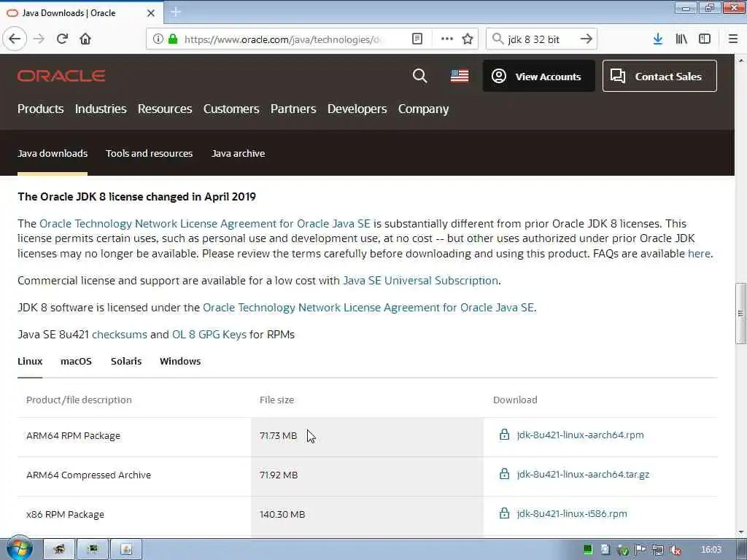
Task: Click the Contact Sales button
Action: click(x=659, y=76)
